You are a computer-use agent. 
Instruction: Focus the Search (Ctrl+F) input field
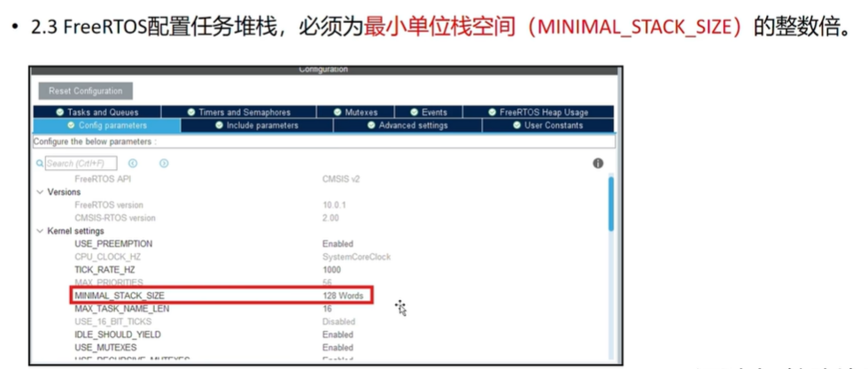[81, 163]
